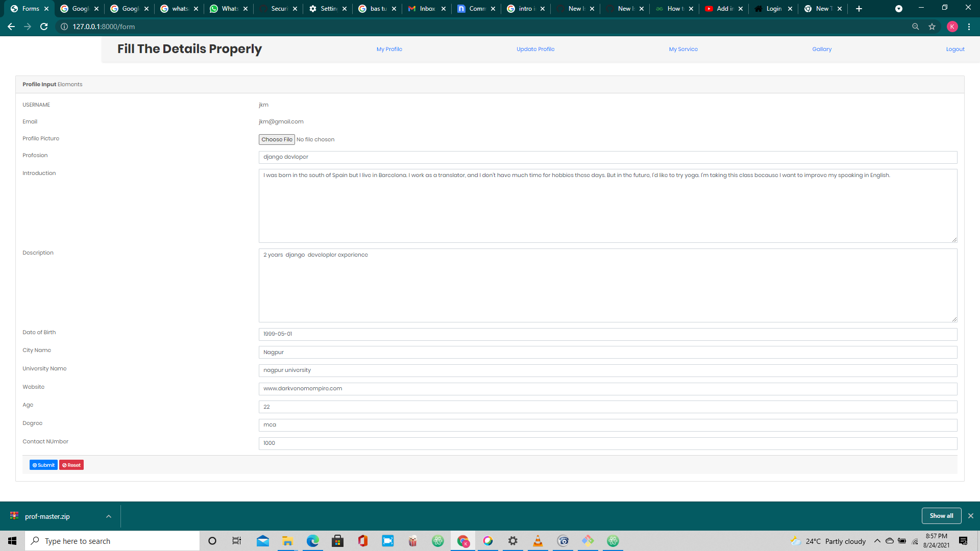Image resolution: width=980 pixels, height=551 pixels.
Task: Open File Explorer from the taskbar
Action: pyautogui.click(x=287, y=541)
